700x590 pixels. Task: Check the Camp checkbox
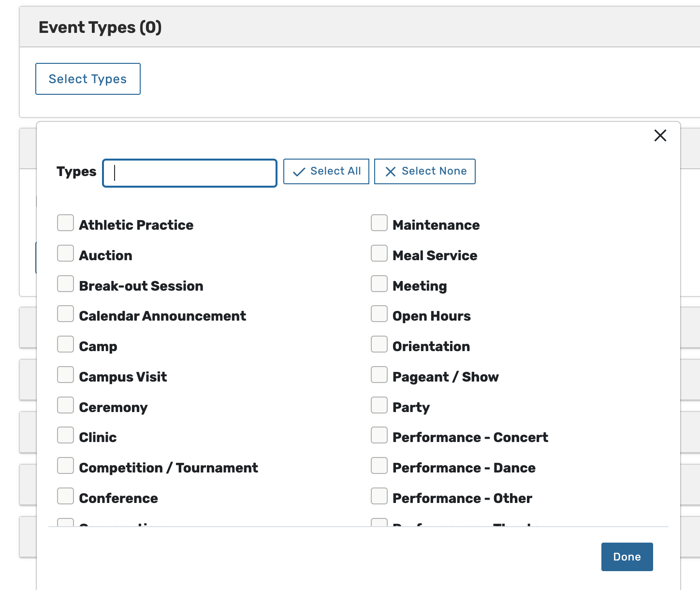coord(66,344)
